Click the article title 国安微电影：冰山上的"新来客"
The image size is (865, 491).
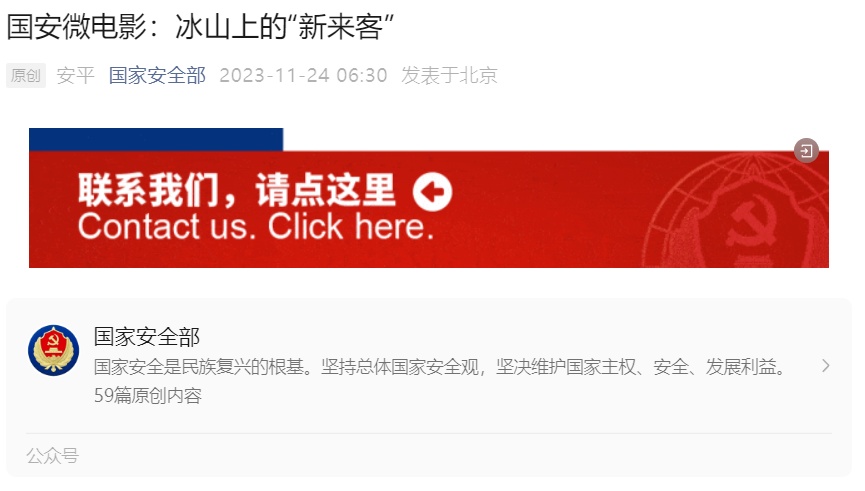[x=200, y=26]
